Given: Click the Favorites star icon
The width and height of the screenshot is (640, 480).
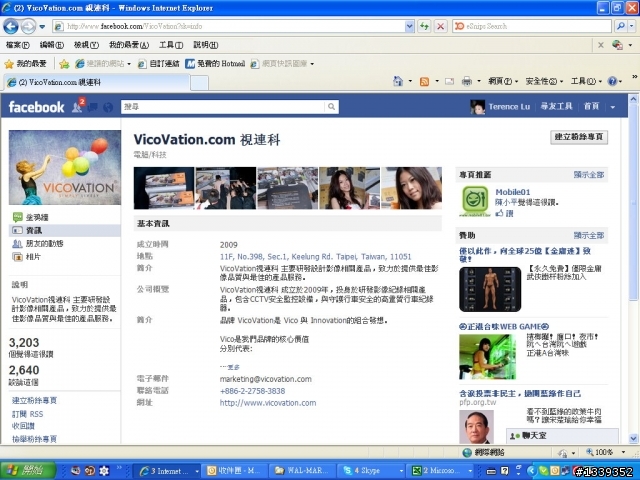Looking at the screenshot, I should click(9, 64).
